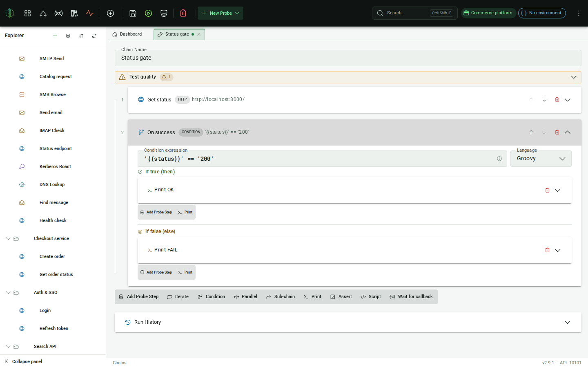
Task: Click the Explorer sort arrows icon
Action: 81,36
